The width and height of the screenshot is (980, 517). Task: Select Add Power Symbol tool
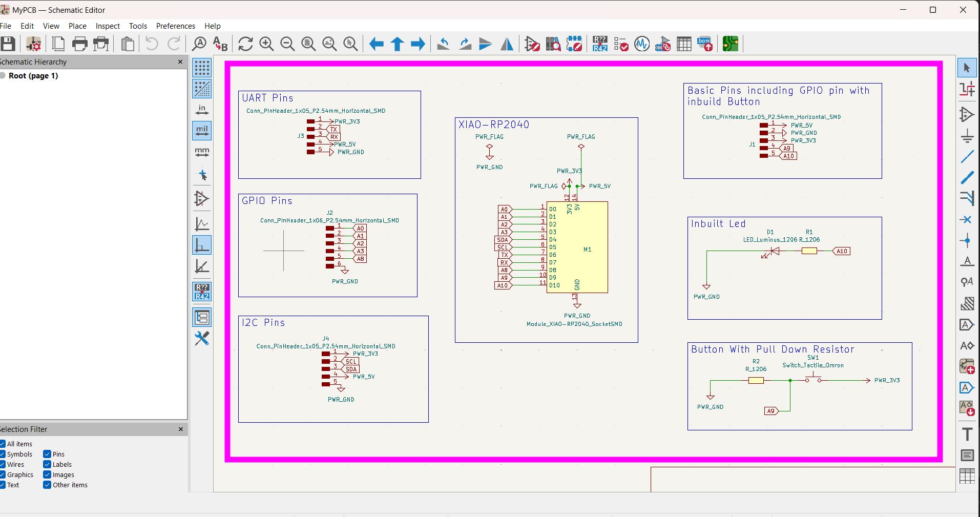(x=967, y=136)
